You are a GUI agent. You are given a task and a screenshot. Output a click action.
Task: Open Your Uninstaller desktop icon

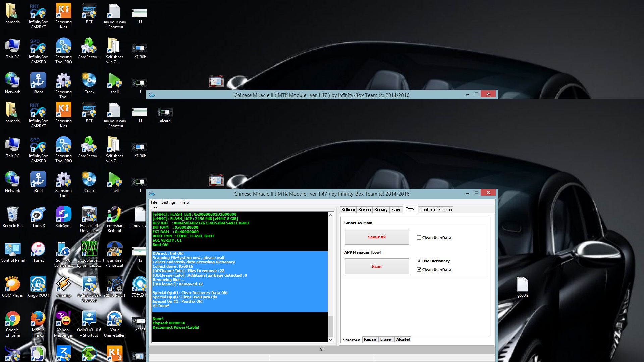114,324
